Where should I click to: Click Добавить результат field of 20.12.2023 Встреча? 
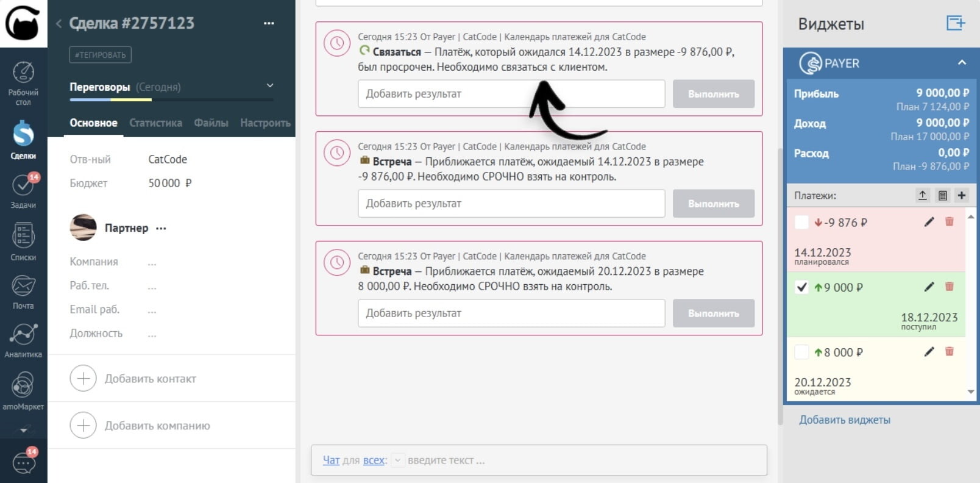click(x=511, y=313)
